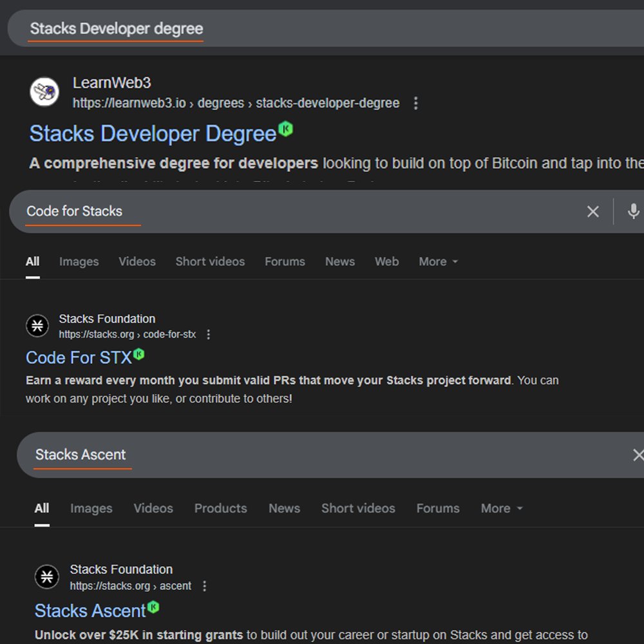The image size is (644, 644).
Task: Switch to Videos tab under Code for Stacks
Action: click(137, 261)
